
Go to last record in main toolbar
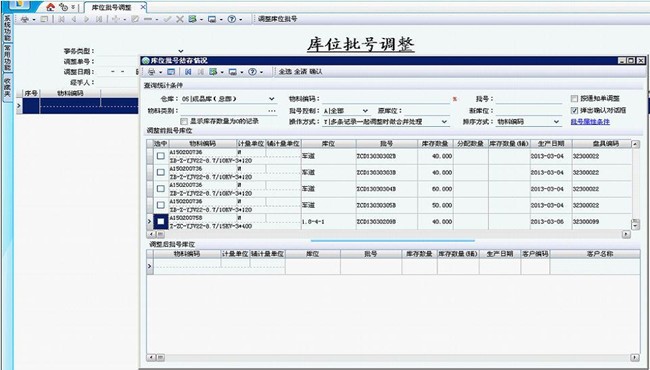point(99,19)
